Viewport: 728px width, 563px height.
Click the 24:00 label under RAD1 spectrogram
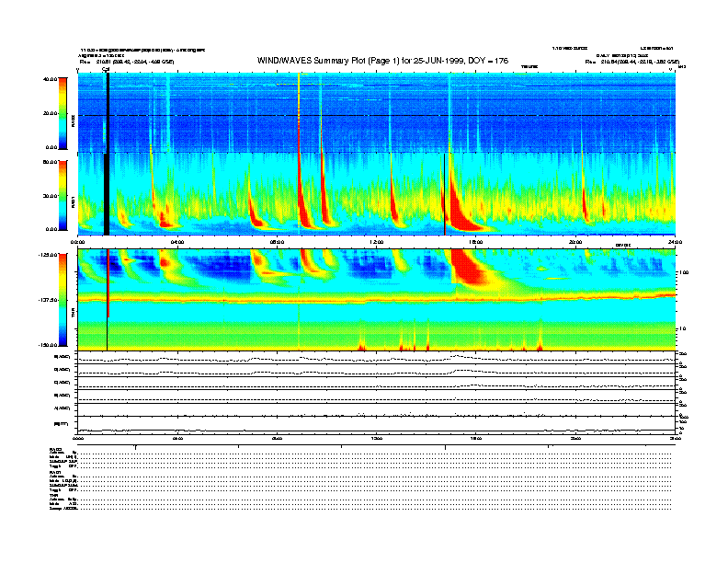[675, 243]
